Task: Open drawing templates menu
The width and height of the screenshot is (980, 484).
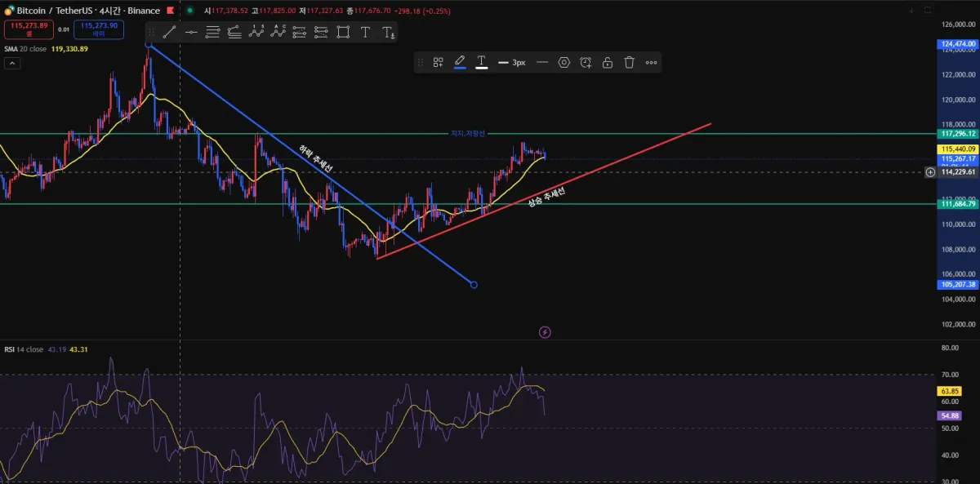Action: (x=438, y=62)
